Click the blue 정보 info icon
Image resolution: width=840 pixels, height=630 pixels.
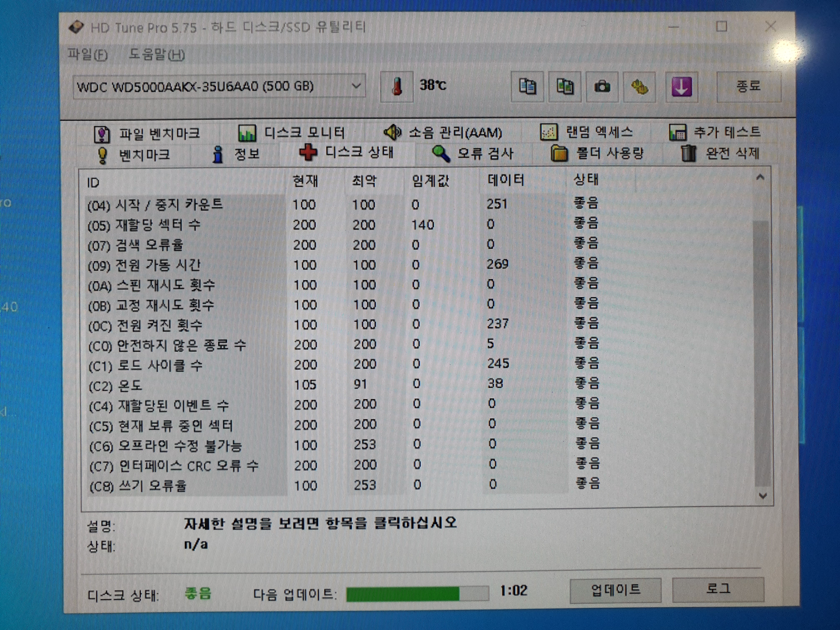tap(217, 155)
